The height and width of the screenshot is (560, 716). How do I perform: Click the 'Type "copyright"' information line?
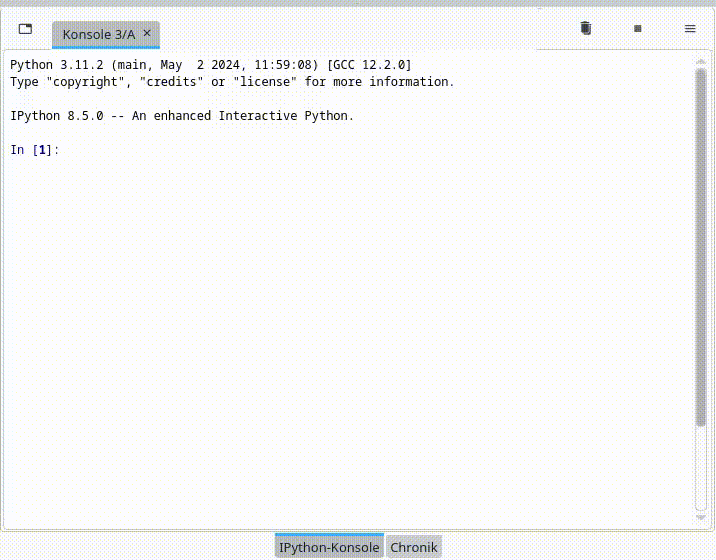coord(232,82)
